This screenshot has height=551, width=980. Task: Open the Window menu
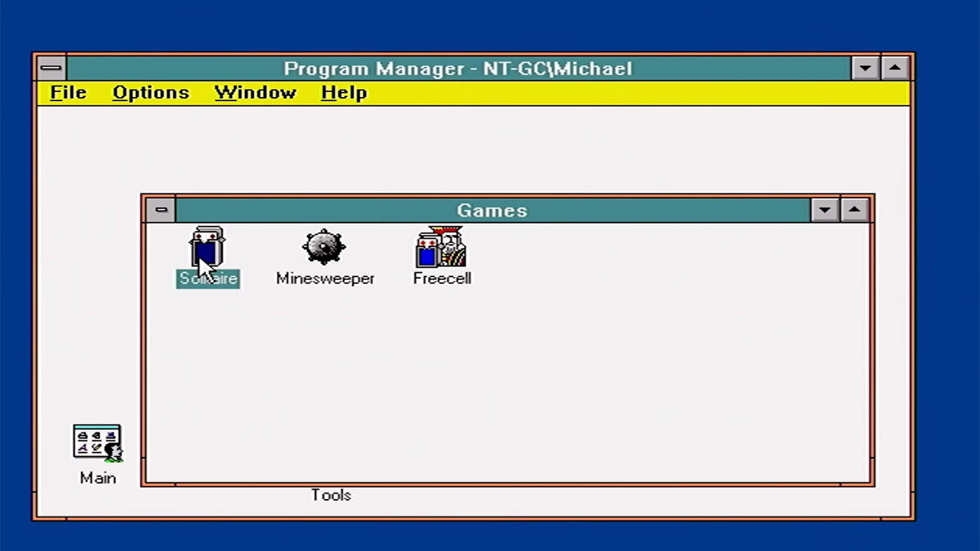click(x=255, y=93)
